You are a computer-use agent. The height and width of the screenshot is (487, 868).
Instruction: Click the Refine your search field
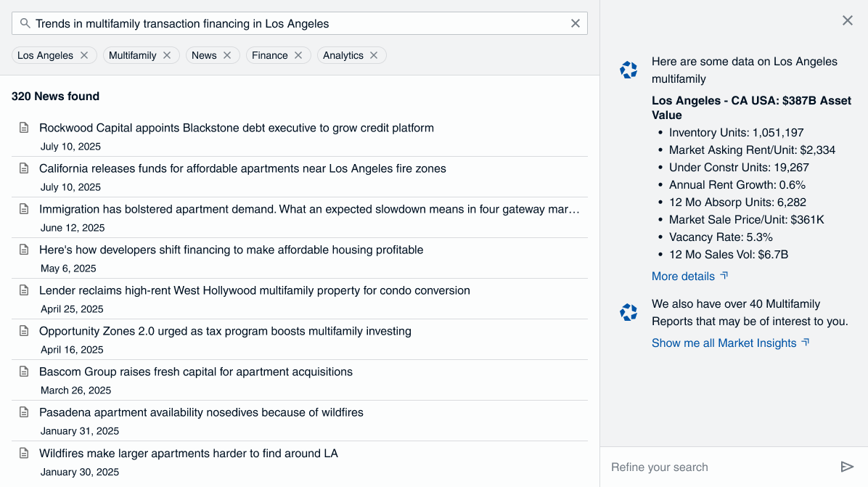718,467
